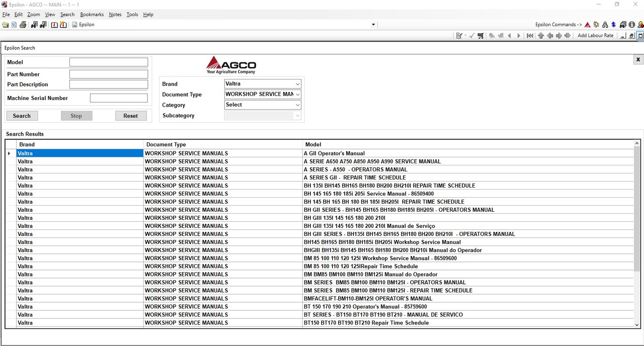Close the Epsilon Search panel with X
The height and width of the screenshot is (346, 644).
638,59
